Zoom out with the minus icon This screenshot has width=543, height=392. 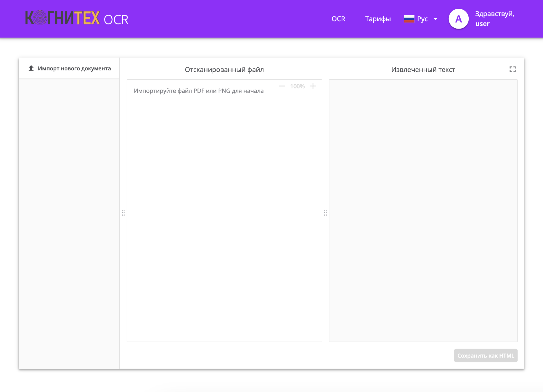coord(282,86)
